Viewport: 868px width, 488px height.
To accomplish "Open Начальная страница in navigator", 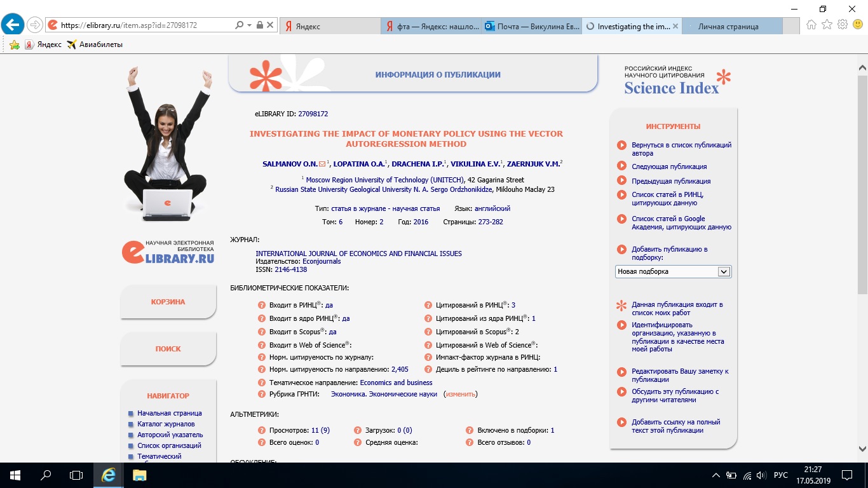I will click(170, 413).
